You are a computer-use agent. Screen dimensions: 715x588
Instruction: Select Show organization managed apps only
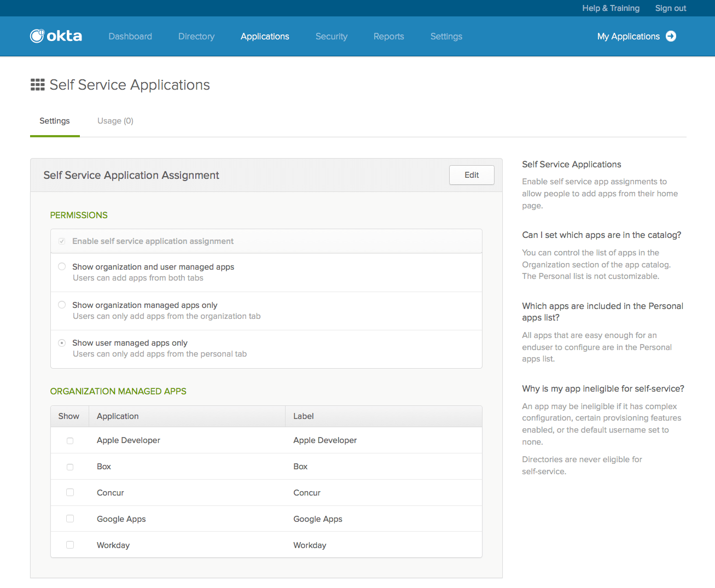point(62,305)
